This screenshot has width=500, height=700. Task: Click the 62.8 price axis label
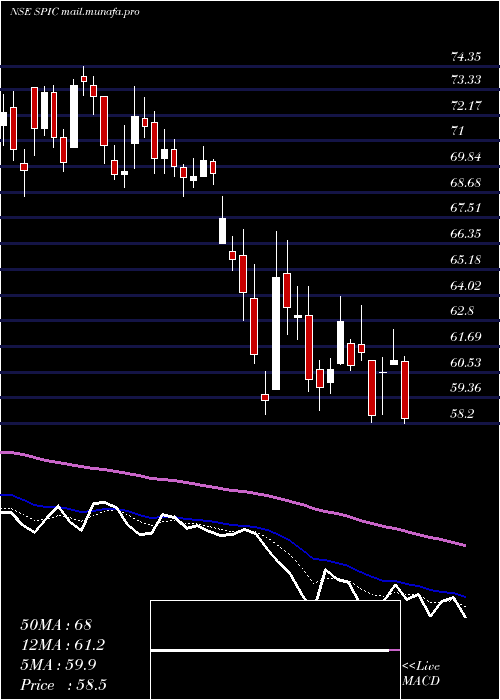[x=462, y=311]
